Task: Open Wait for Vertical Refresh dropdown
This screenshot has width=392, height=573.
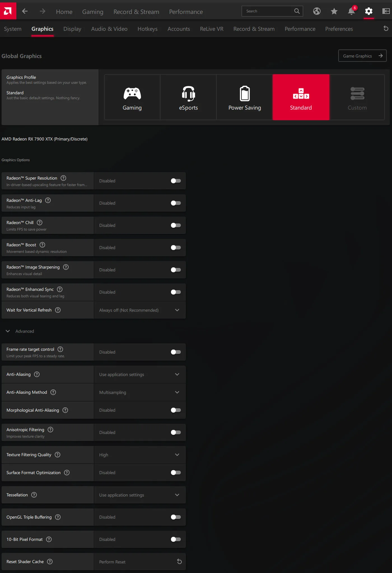Action: (x=140, y=310)
